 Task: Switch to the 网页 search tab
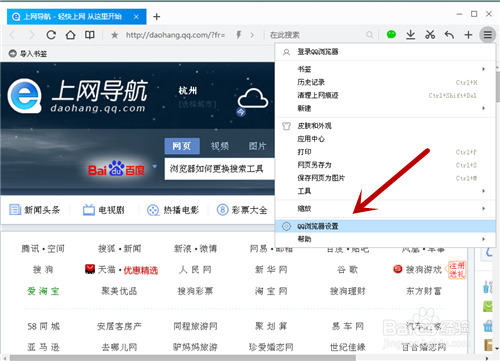click(182, 146)
